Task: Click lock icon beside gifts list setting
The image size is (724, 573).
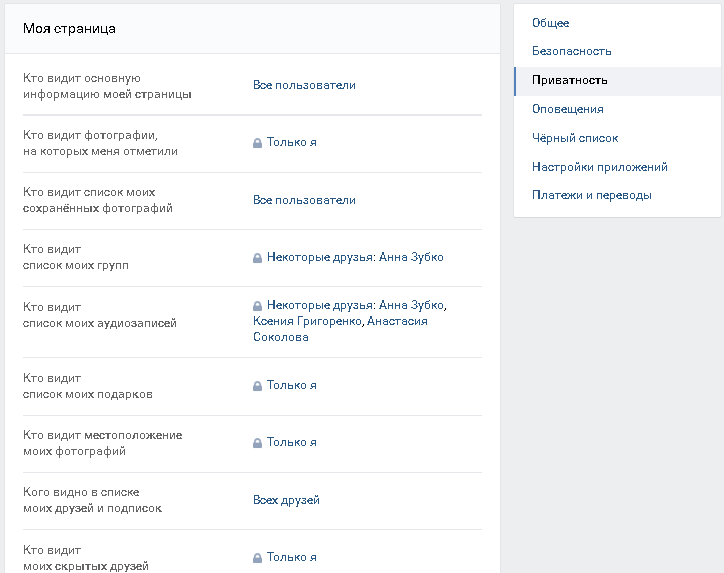Action: (x=257, y=386)
